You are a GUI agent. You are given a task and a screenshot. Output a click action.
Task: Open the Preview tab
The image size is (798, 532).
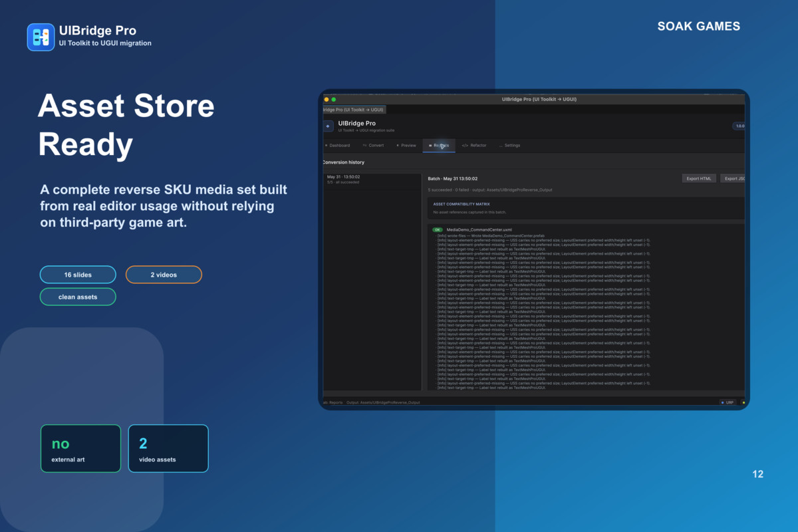pyautogui.click(x=406, y=145)
